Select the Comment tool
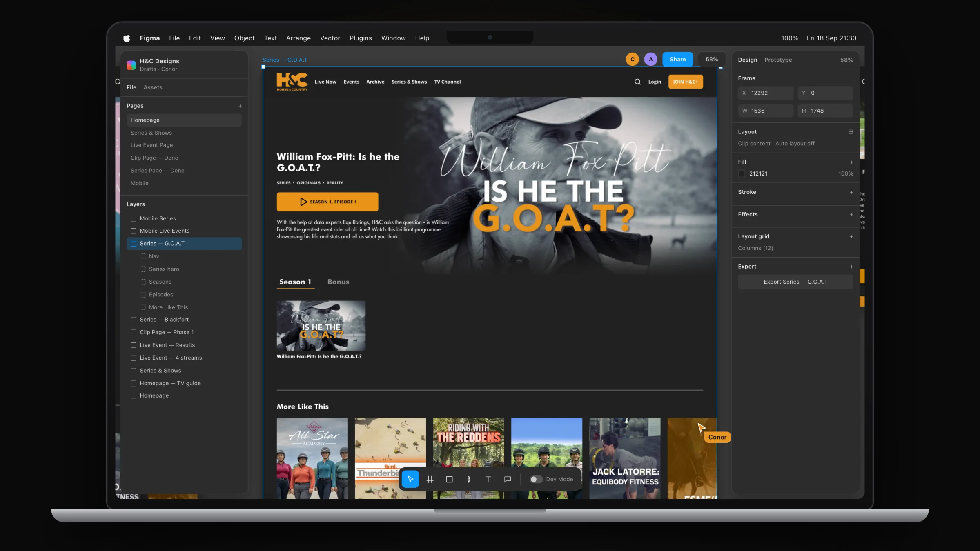Viewport: 980px width, 551px height. 508,479
